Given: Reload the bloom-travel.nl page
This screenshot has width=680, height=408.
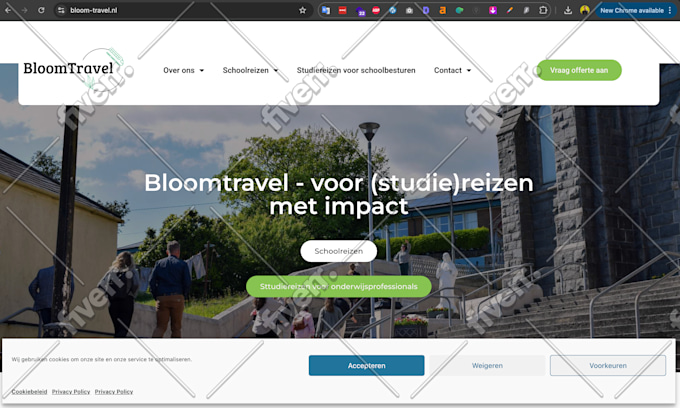Looking at the screenshot, I should tap(41, 10).
